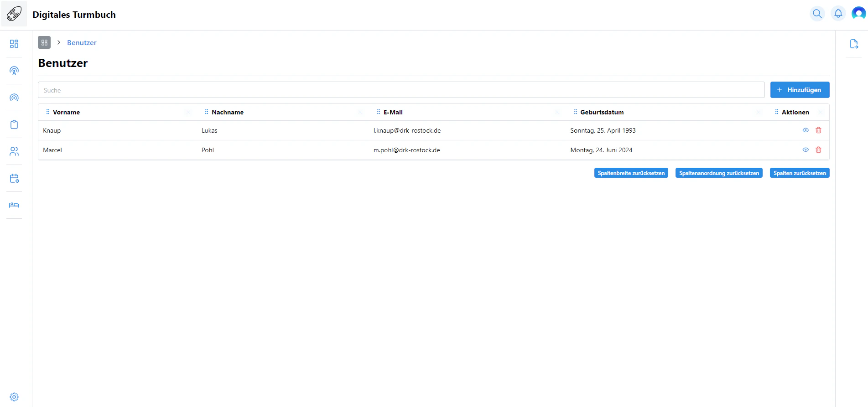Viewport: 868px width, 407px height.
Task: Open the search magnifier in top bar
Action: [817, 14]
